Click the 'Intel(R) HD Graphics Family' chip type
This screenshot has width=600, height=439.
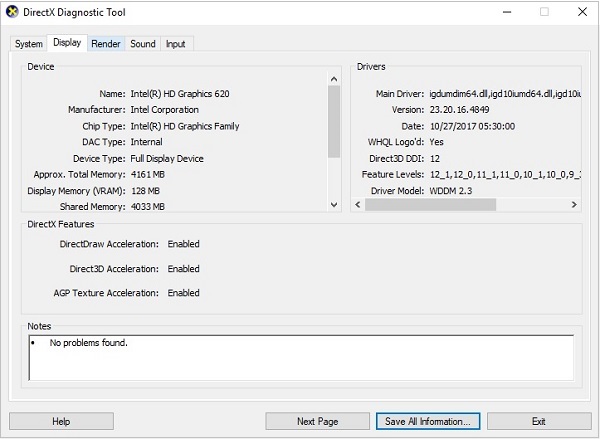click(x=185, y=126)
